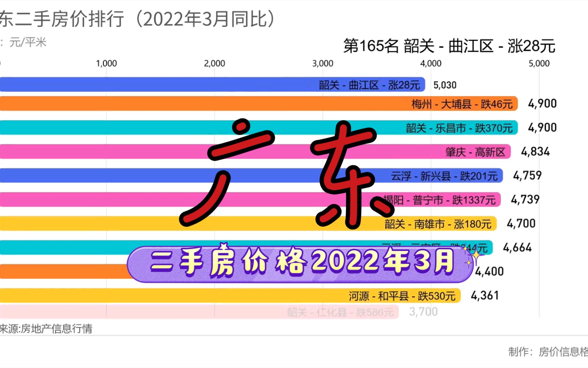Click the unit label 元/平米

(28, 42)
